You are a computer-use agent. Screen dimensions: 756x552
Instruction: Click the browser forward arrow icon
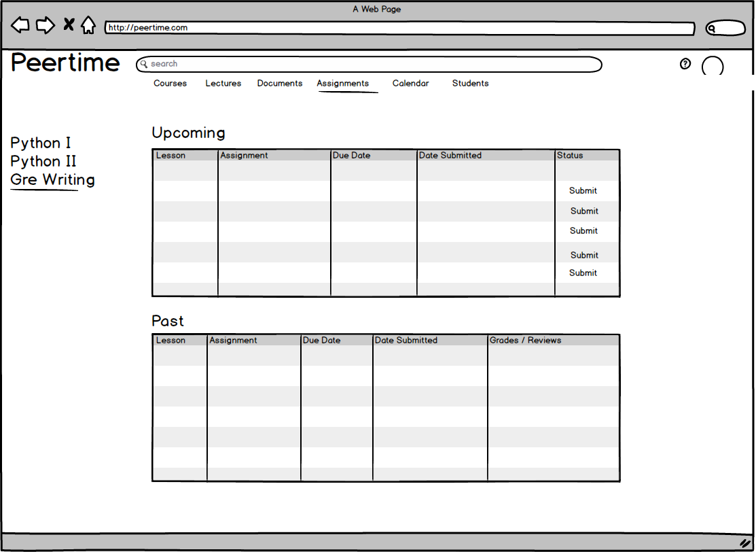[45, 26]
